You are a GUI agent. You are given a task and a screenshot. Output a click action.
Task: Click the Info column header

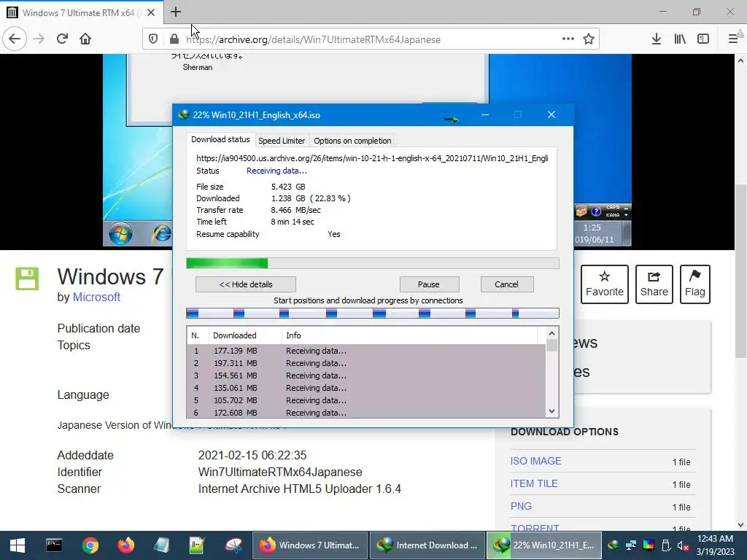point(410,335)
